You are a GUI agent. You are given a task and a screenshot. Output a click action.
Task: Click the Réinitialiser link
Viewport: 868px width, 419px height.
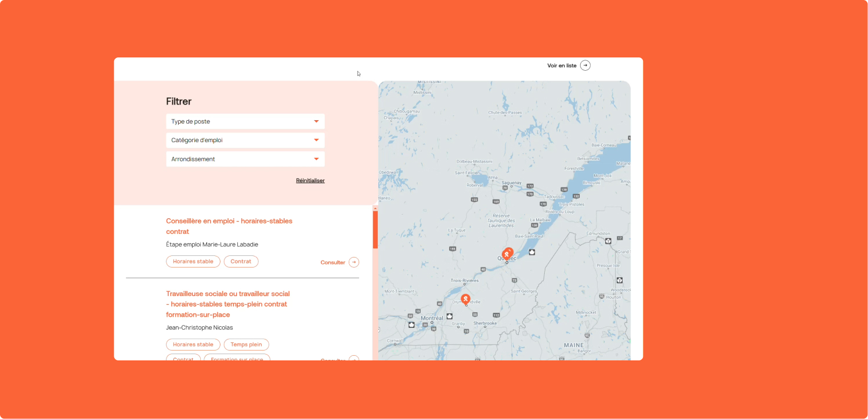(x=310, y=180)
